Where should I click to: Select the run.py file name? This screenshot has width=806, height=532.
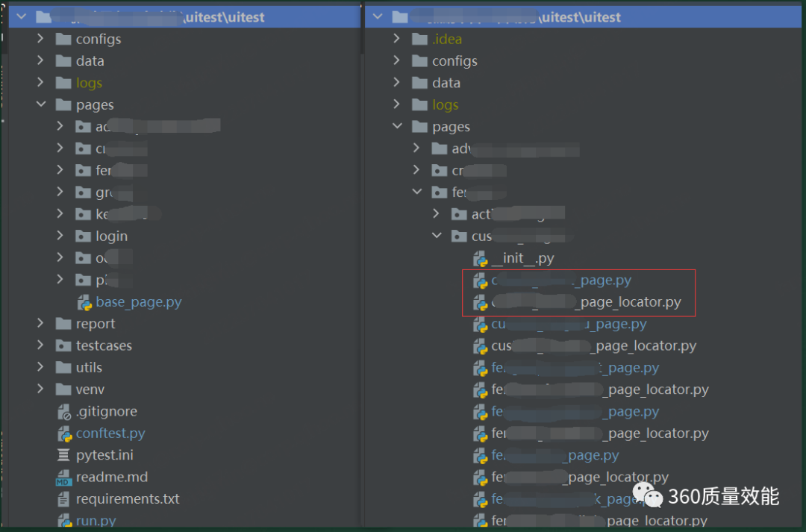click(96, 521)
